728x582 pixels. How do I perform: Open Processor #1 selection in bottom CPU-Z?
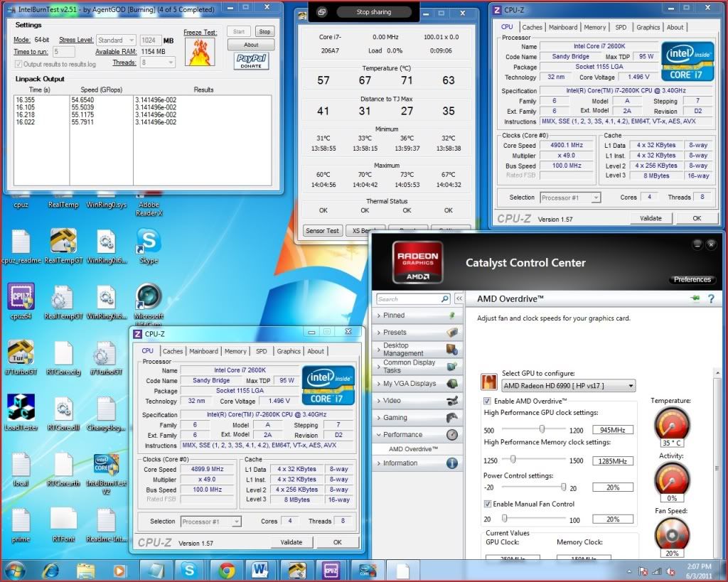[210, 522]
